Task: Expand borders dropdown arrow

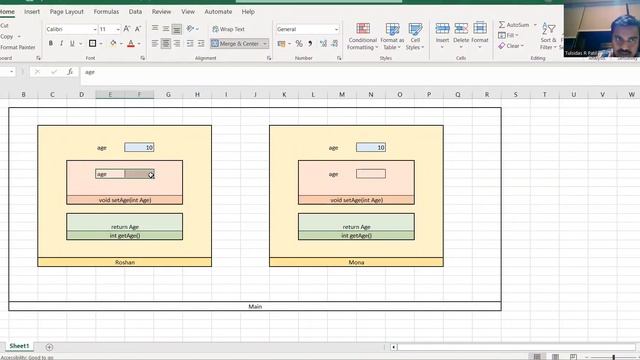Action: click(x=101, y=44)
